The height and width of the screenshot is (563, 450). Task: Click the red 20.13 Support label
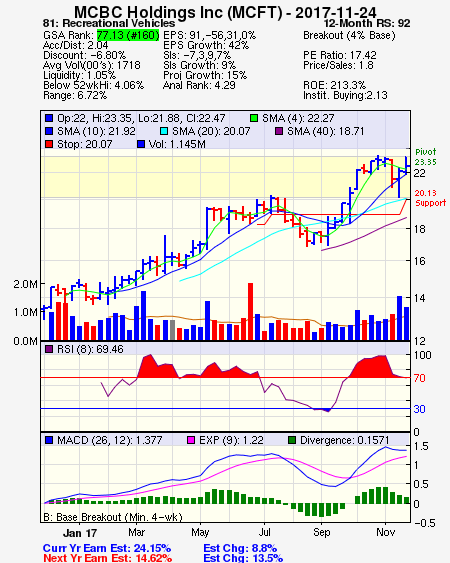point(430,198)
